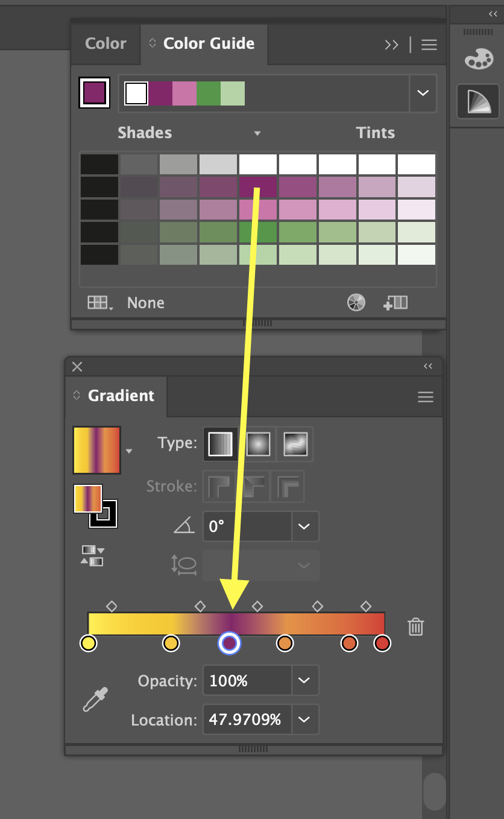Open the Gradient panel icon in the dock
The height and width of the screenshot is (819, 504).
(x=477, y=102)
